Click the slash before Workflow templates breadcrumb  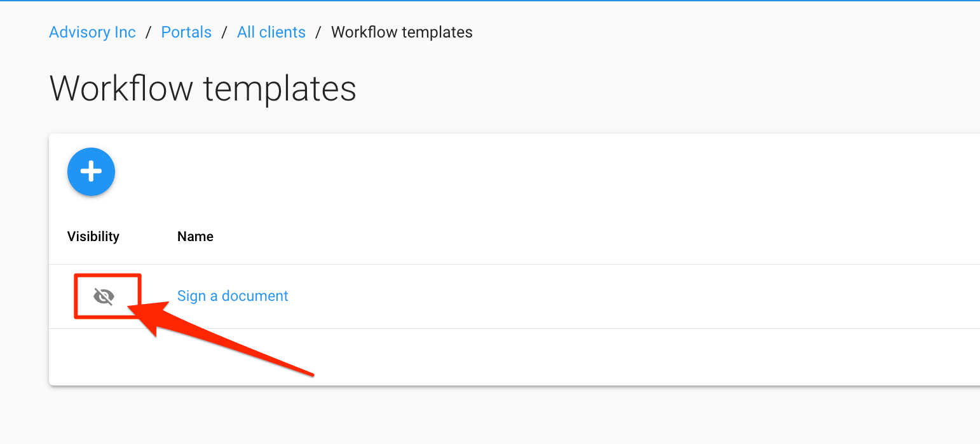coord(318,32)
